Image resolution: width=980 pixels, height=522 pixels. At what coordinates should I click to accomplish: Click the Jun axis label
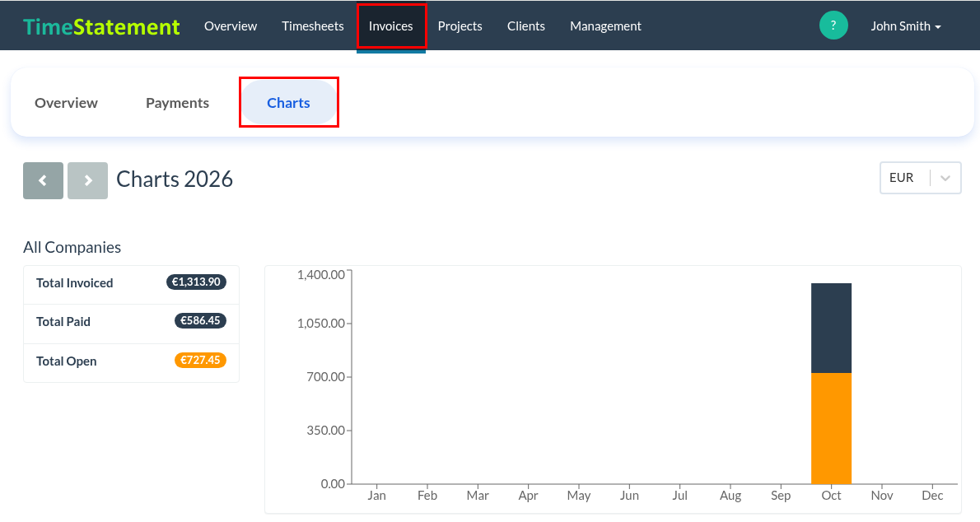point(629,496)
